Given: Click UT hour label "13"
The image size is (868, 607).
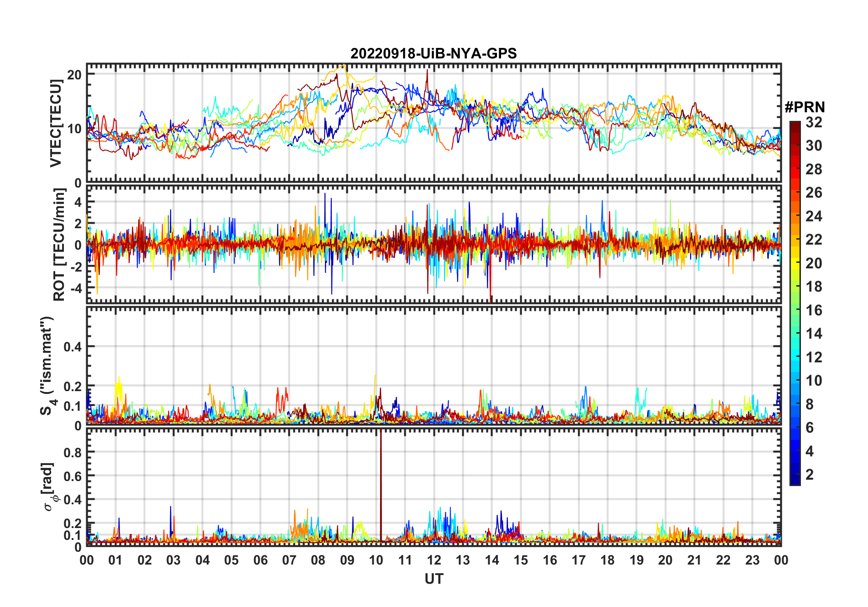Looking at the screenshot, I should (x=463, y=560).
